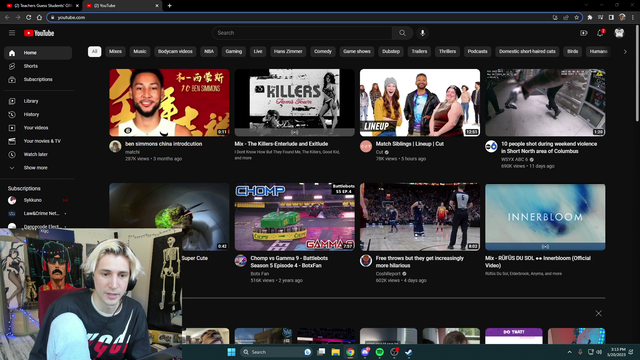The width and height of the screenshot is (640, 360).
Task: Start voice search with the microphone
Action: 422,33
